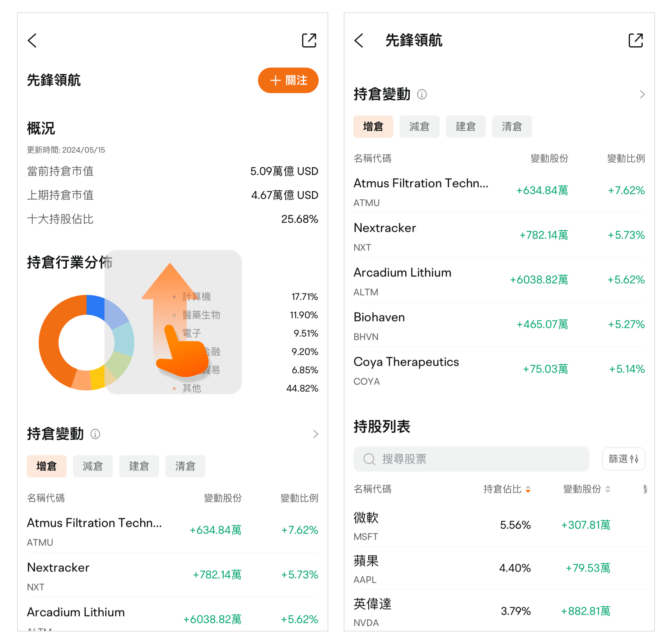Tap back arrow next to 先鋒領航 title
This screenshot has height=644, width=672.
coord(359,40)
